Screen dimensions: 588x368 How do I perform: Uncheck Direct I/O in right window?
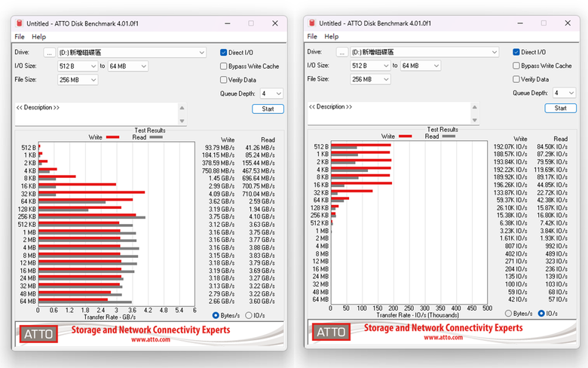click(x=516, y=52)
